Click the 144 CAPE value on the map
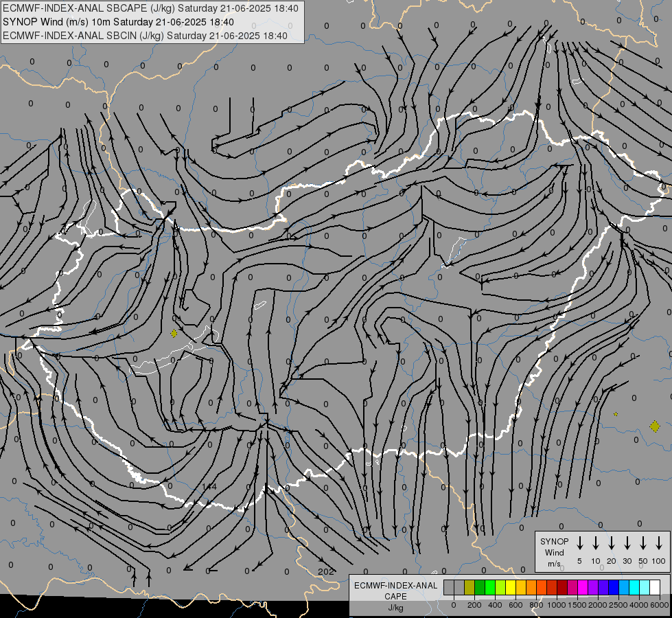The image size is (672, 618). (209, 486)
